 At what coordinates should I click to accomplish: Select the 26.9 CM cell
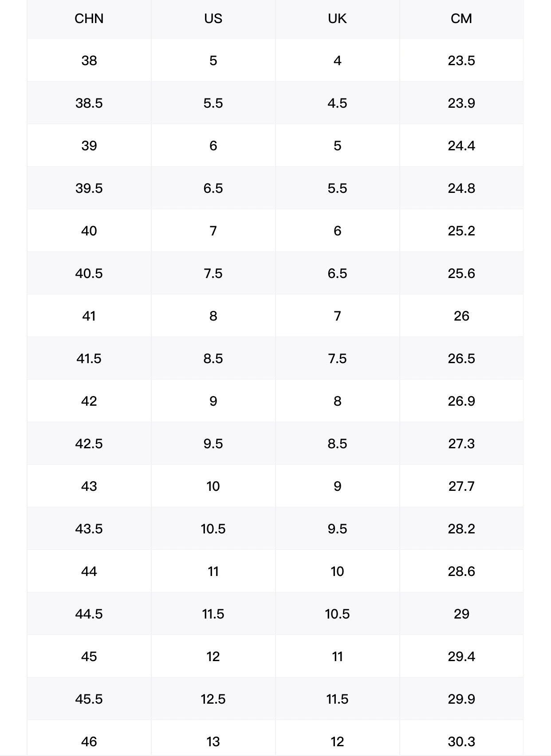pos(461,401)
